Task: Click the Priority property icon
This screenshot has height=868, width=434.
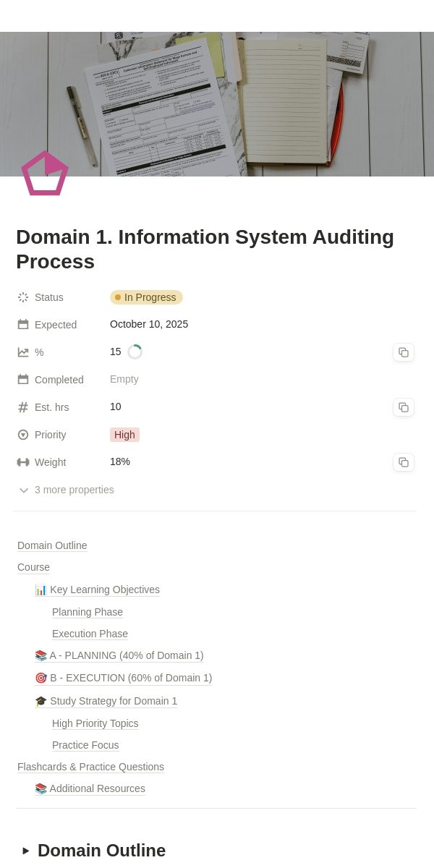Action: [x=23, y=435]
